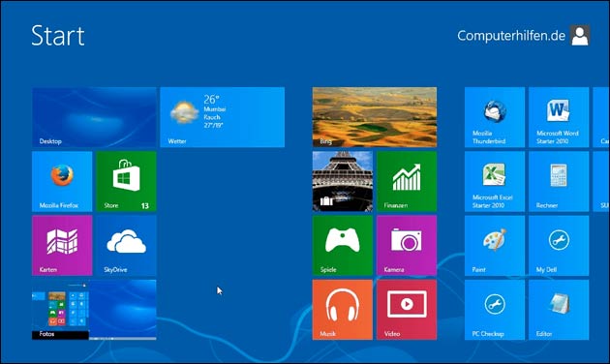The height and width of the screenshot is (364, 610).
Task: Open the Finanzen tile
Action: [407, 181]
